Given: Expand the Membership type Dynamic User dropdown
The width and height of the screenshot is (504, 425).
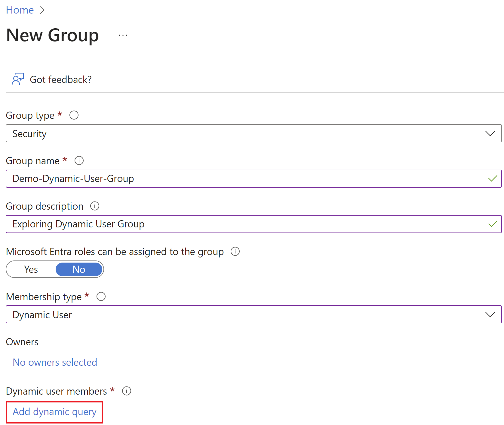Looking at the screenshot, I should [x=241, y=315].
